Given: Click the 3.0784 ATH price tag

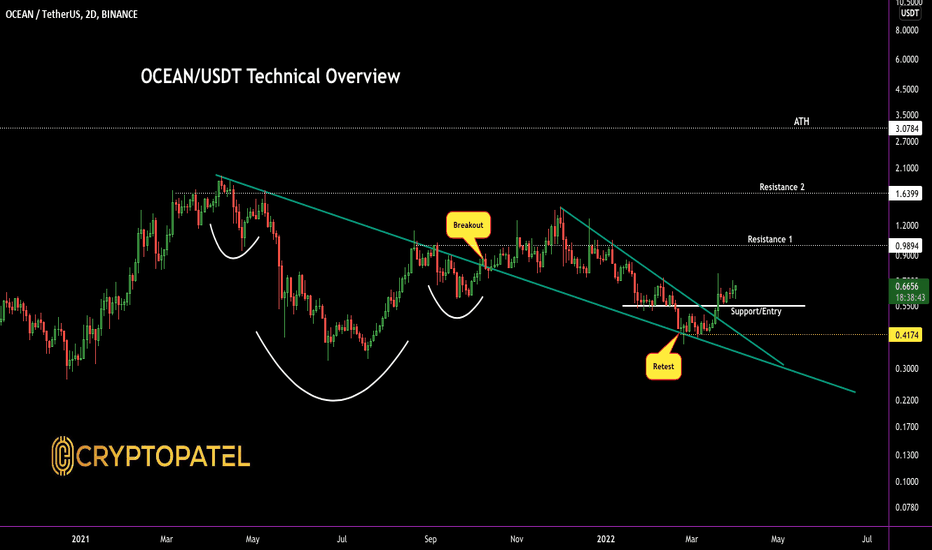Looking at the screenshot, I should click(x=906, y=128).
